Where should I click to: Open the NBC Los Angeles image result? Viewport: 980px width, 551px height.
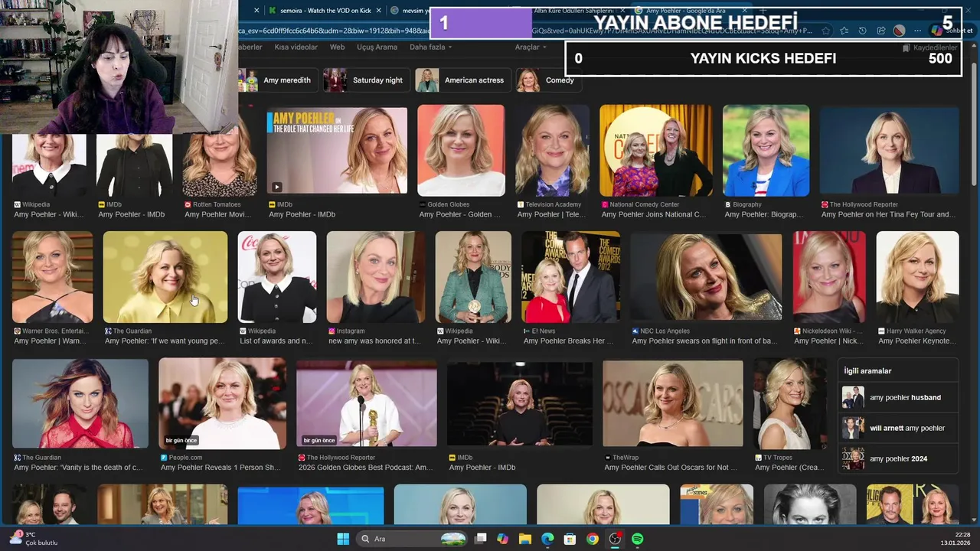coord(706,277)
